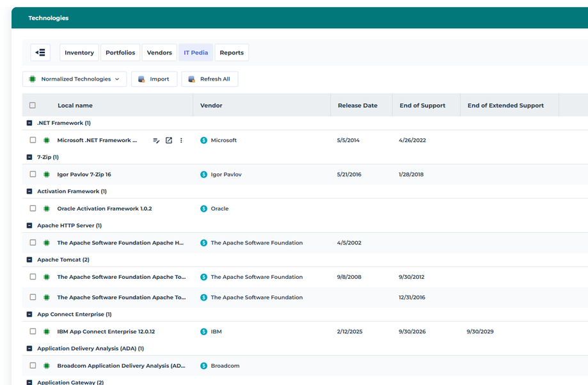Collapse the Apache Tomcat (2) group
588x385 pixels.
click(29, 260)
